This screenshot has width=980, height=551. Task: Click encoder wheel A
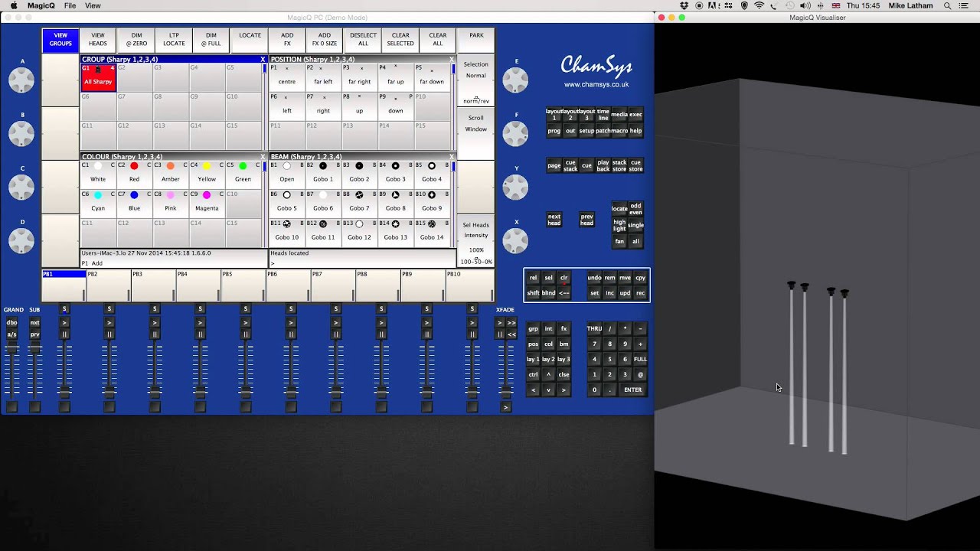(x=21, y=80)
